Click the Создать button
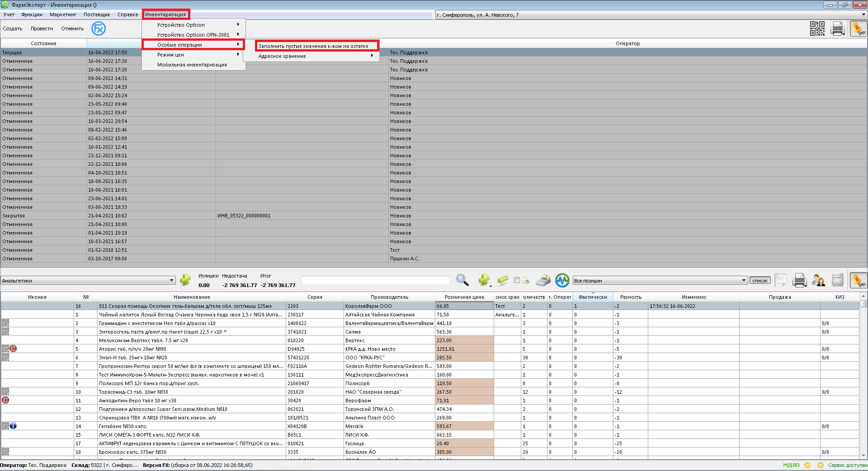868x471 pixels. 13,28
